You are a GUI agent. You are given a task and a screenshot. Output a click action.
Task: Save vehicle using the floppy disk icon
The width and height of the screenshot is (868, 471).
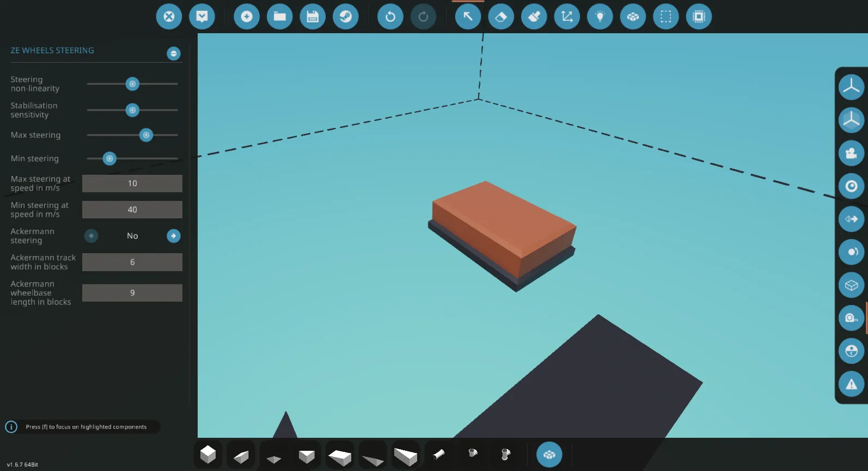[x=313, y=16]
